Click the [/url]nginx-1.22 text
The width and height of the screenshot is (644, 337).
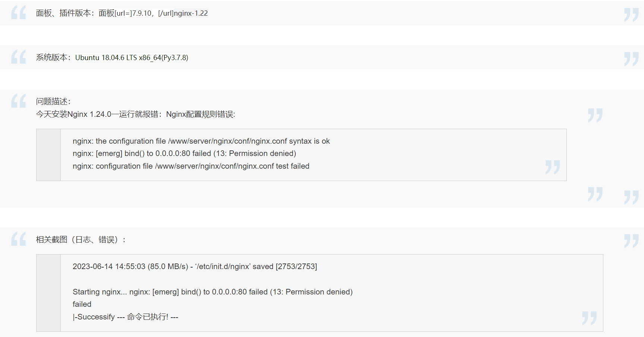point(183,13)
